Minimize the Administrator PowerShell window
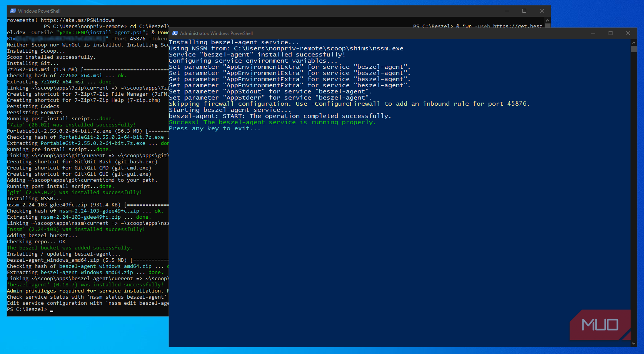644x354 pixels. (593, 33)
